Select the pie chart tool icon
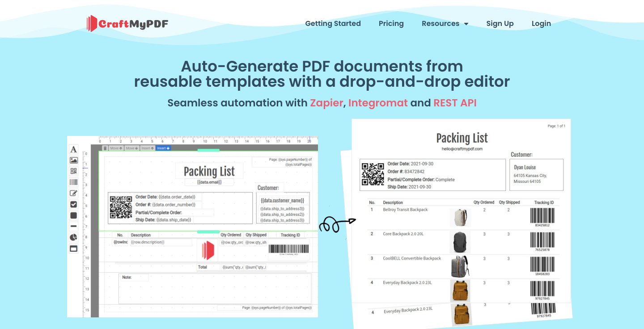644x329 pixels. pos(74,237)
